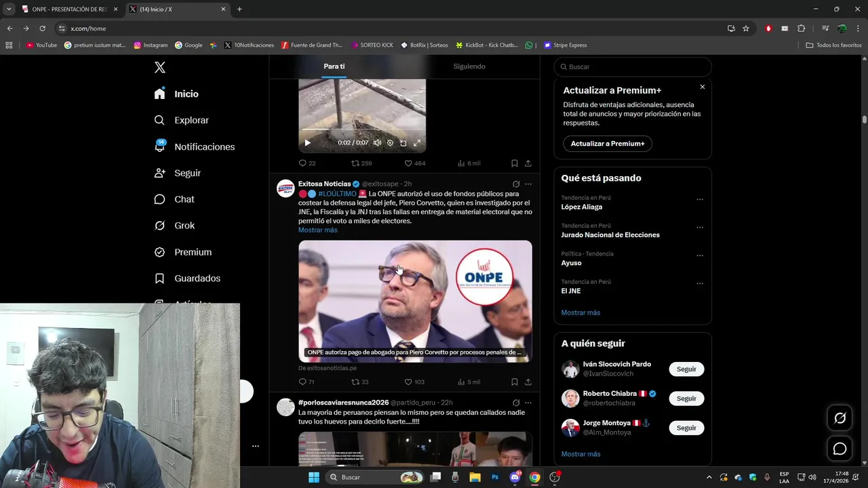Viewport: 868px width, 488px height.
Task: Open Discord from the taskbar
Action: tap(515, 477)
